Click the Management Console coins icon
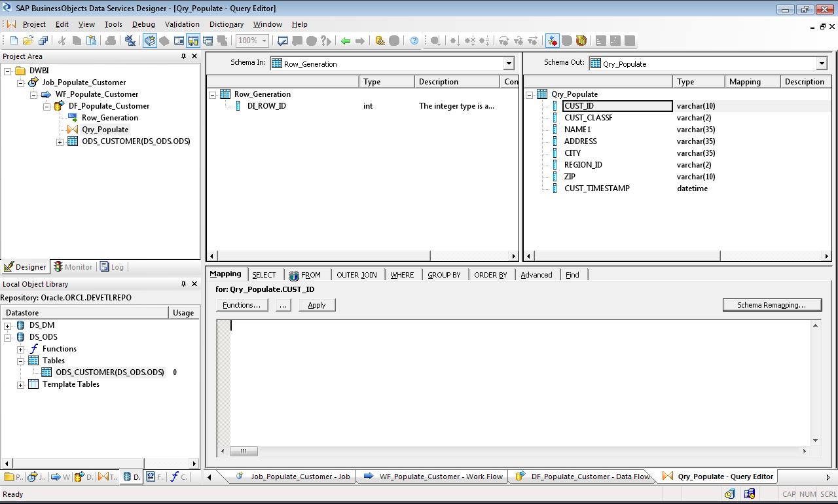The height and width of the screenshot is (504, 838). (380, 41)
